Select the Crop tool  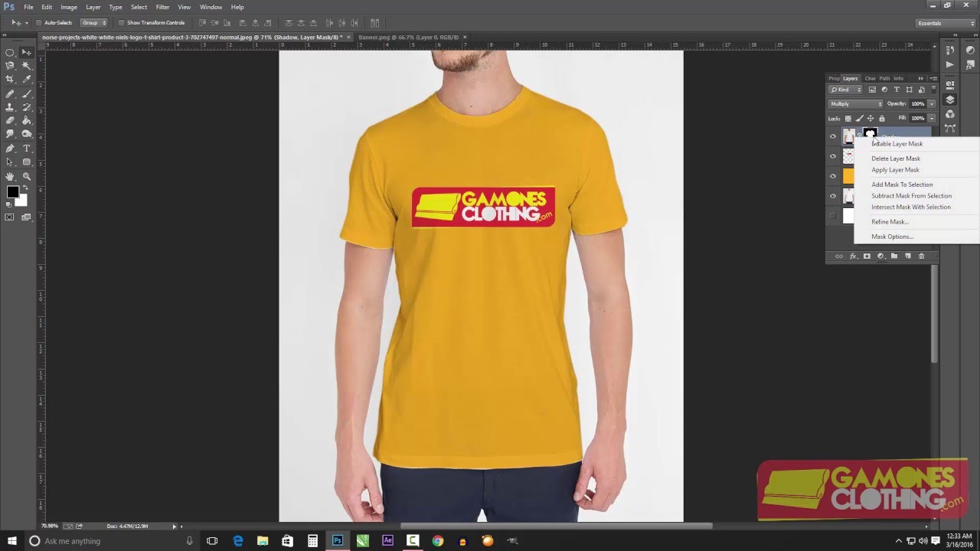[10, 80]
